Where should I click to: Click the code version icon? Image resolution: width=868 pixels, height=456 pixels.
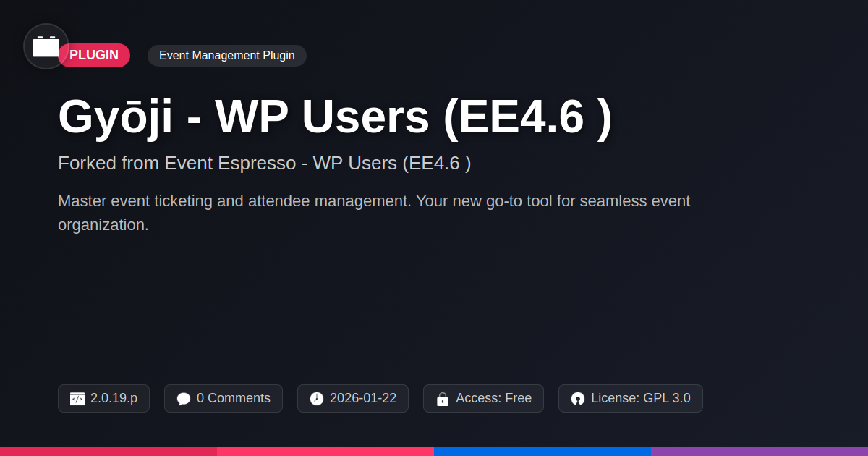click(x=77, y=399)
